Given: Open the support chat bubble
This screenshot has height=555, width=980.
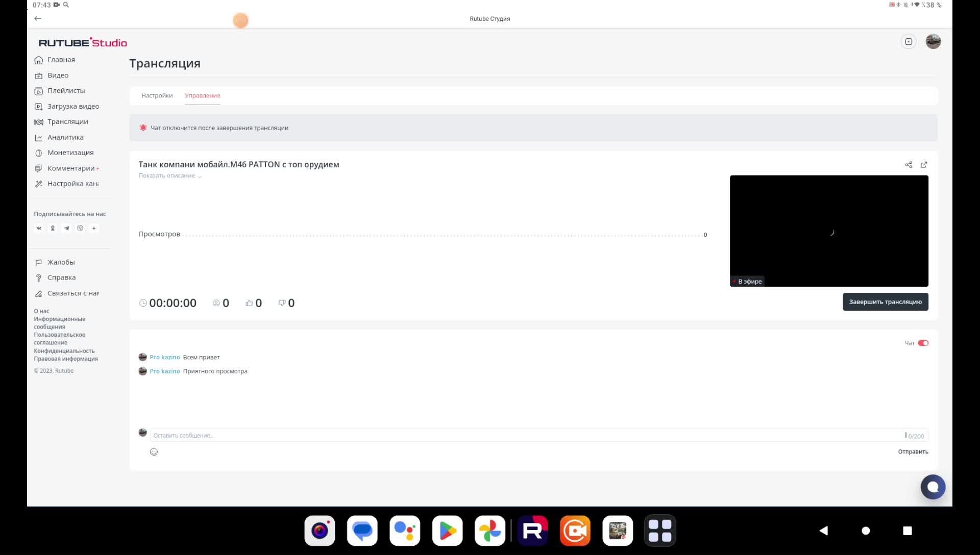Looking at the screenshot, I should coord(933,487).
